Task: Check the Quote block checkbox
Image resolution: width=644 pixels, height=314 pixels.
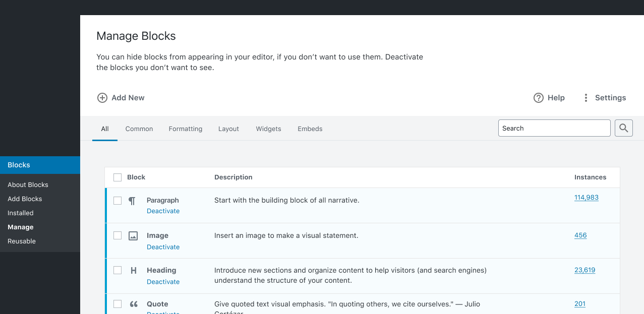Action: click(x=118, y=304)
